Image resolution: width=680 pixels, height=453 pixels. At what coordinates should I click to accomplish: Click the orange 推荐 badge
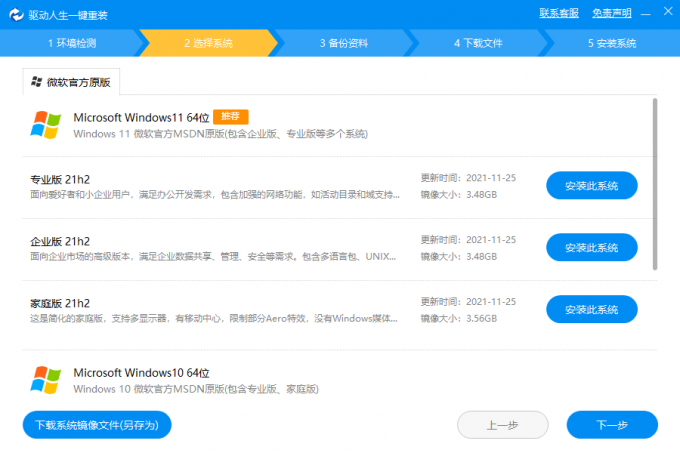point(231,116)
